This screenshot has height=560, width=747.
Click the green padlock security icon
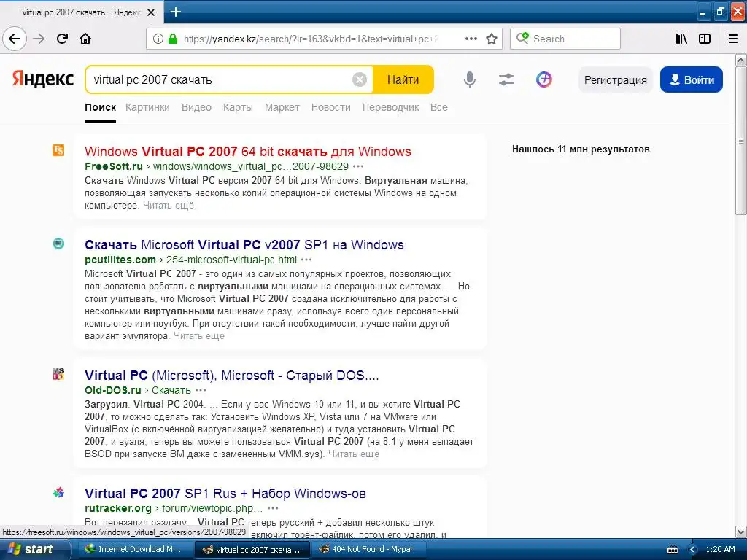[x=173, y=39]
